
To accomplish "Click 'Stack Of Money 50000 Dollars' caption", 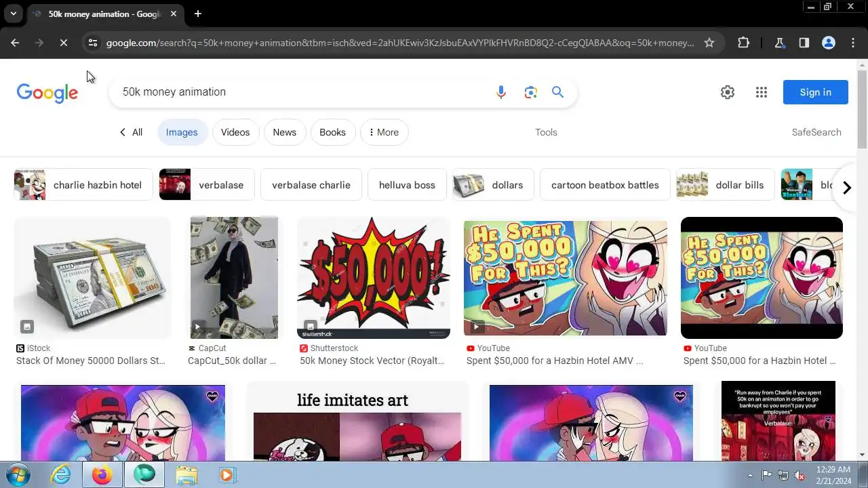I will [91, 361].
